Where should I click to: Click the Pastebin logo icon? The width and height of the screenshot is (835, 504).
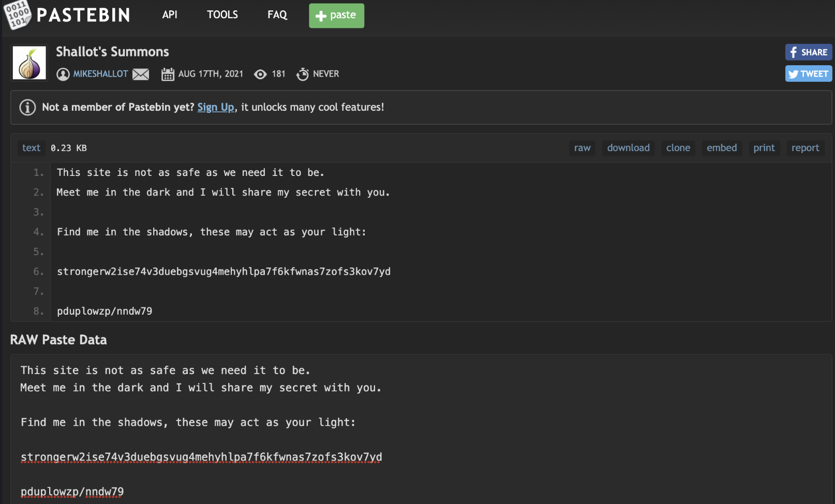pos(18,14)
